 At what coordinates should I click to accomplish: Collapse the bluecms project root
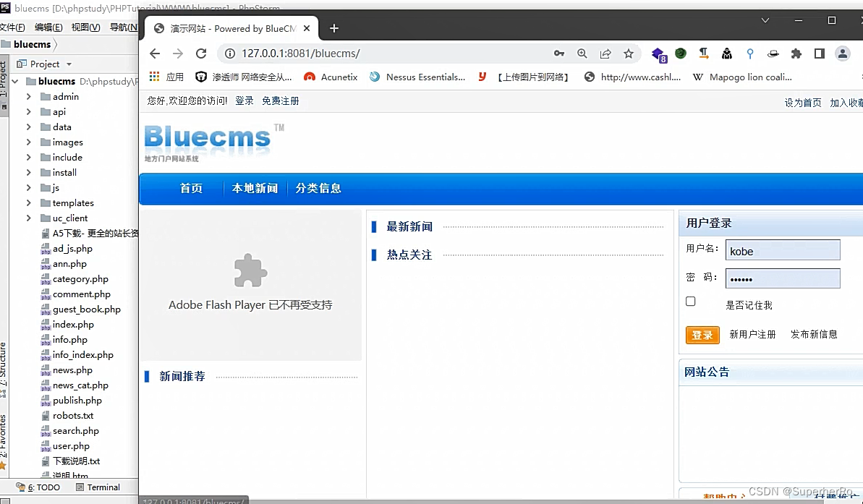tap(15, 82)
